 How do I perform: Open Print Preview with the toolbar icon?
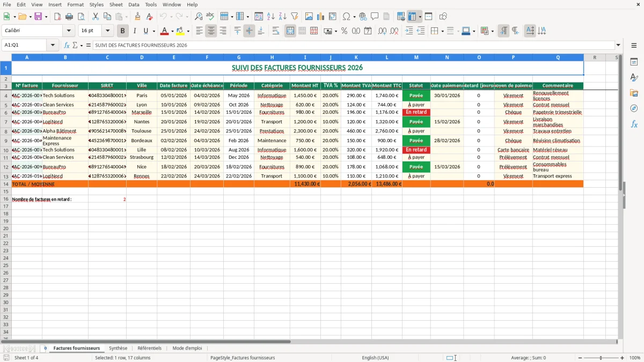tap(81, 17)
